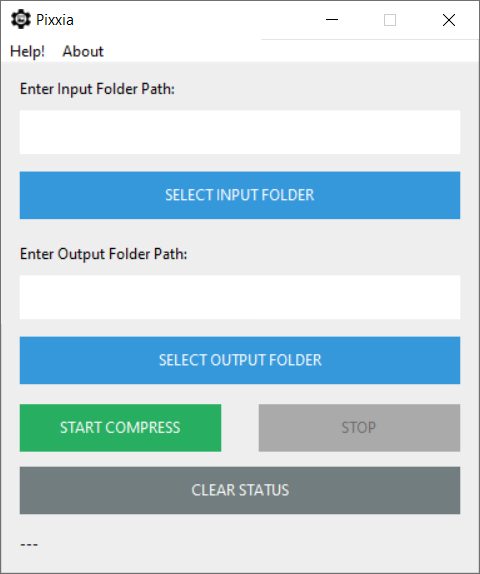
Task: Focus the input folder path field
Action: click(240, 132)
